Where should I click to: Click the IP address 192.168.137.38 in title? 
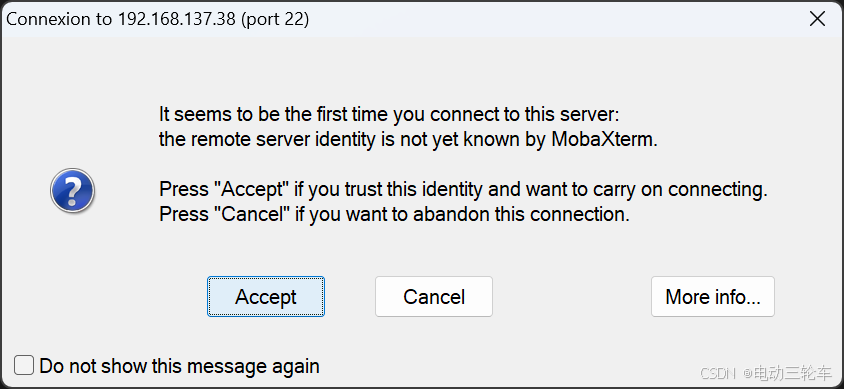click(177, 19)
